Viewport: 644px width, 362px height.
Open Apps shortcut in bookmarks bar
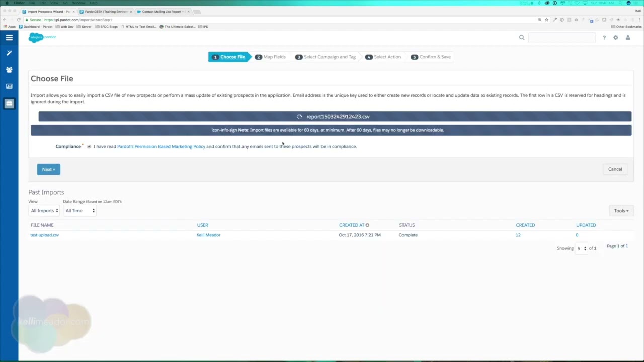tap(10, 27)
